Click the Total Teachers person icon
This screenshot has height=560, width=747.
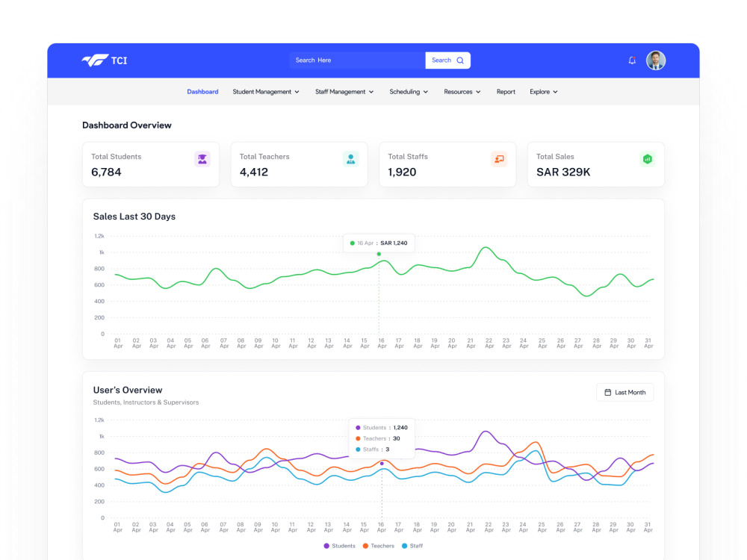[350, 159]
